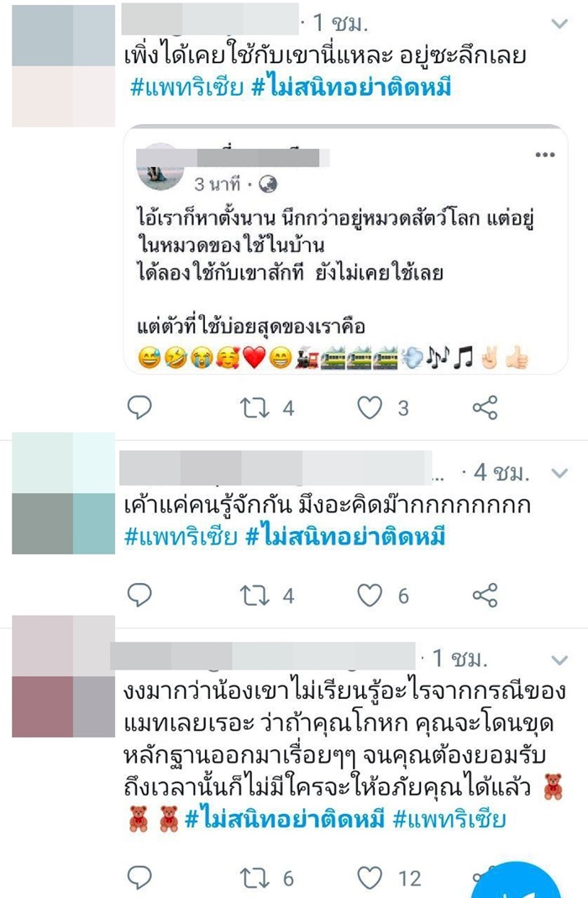Image resolution: width=588 pixels, height=898 pixels.
Task: Open #ไม่สนิทอย่าติดหมี hashtag in second tweet
Action: tap(345, 537)
